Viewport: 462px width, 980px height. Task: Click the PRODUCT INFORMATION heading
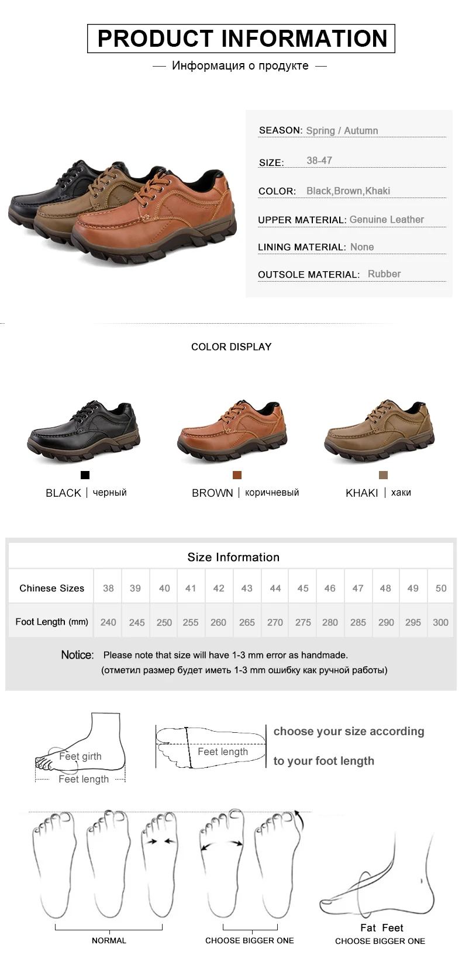point(242,39)
